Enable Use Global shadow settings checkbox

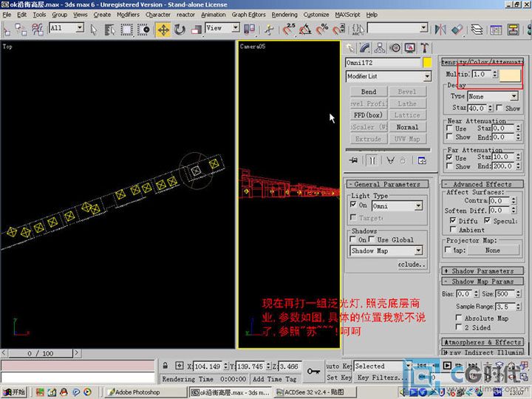coord(372,239)
